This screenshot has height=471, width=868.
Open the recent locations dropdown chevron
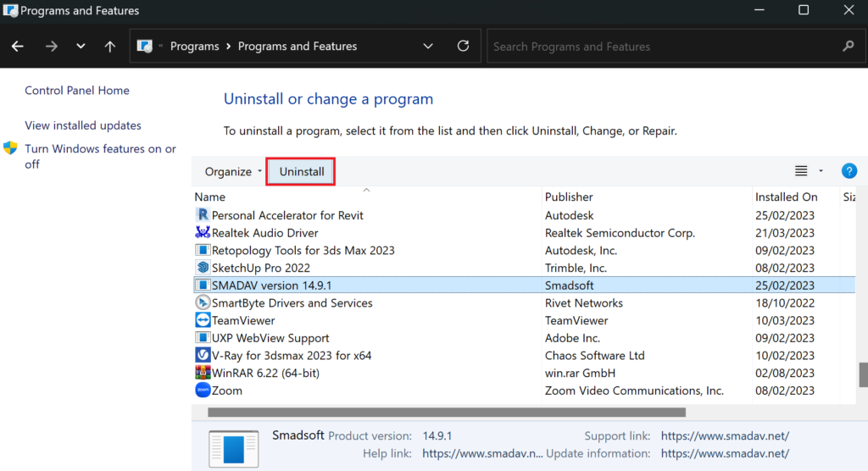[x=81, y=47]
